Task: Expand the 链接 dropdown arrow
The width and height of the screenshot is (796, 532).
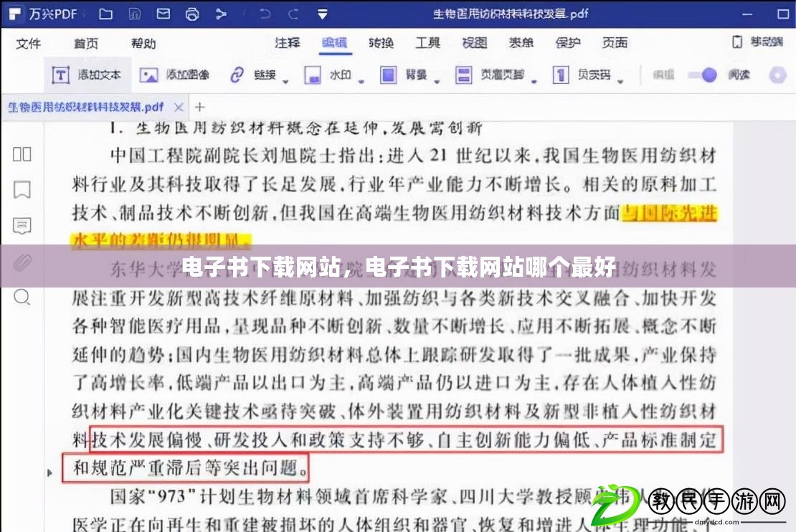Action: [285, 81]
